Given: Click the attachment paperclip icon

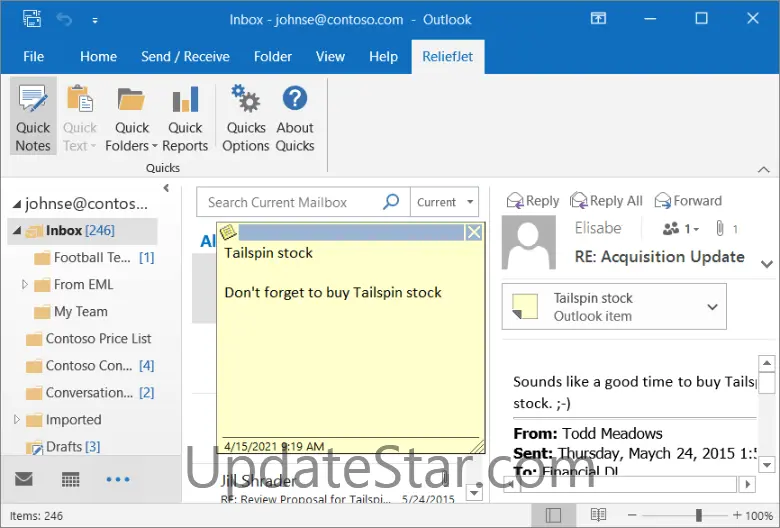Looking at the screenshot, I should tap(719, 228).
